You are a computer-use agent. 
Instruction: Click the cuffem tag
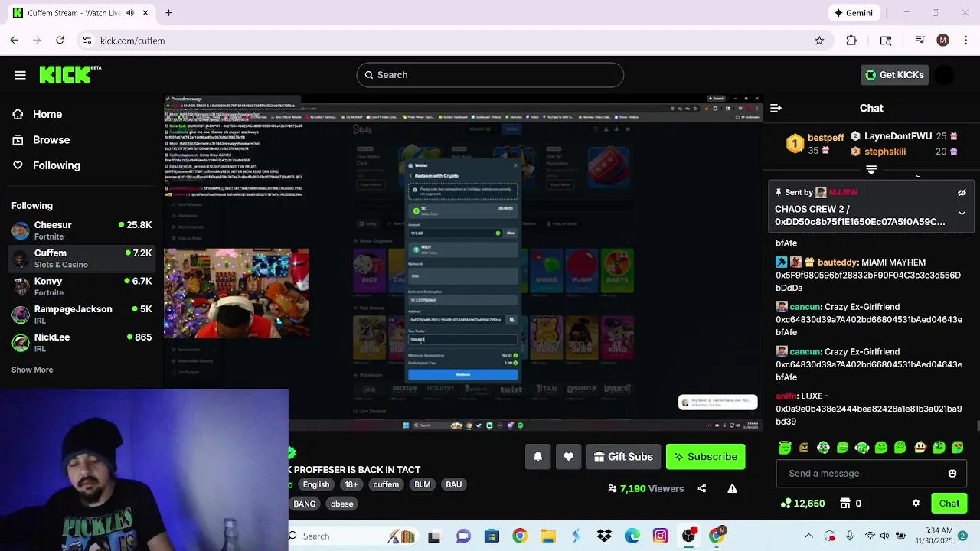pos(386,484)
